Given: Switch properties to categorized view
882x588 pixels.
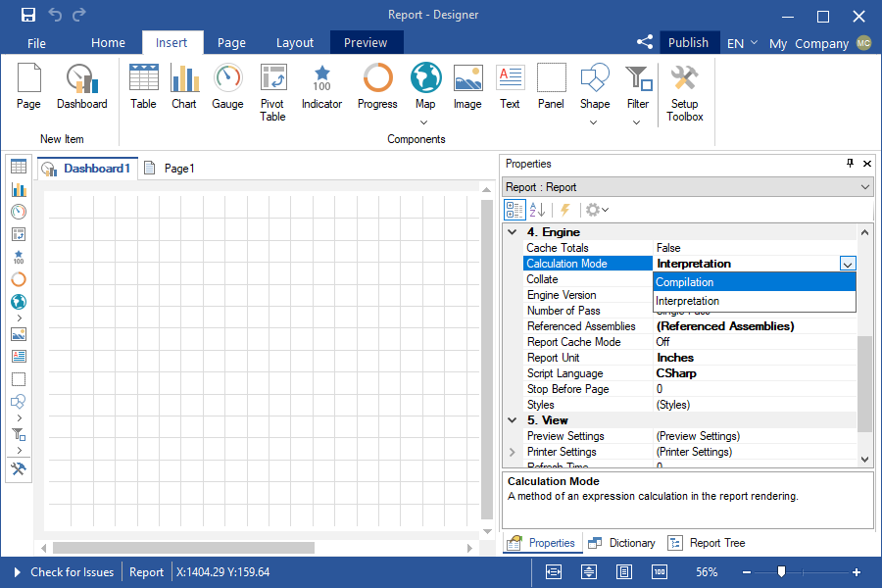Looking at the screenshot, I should pyautogui.click(x=514, y=210).
